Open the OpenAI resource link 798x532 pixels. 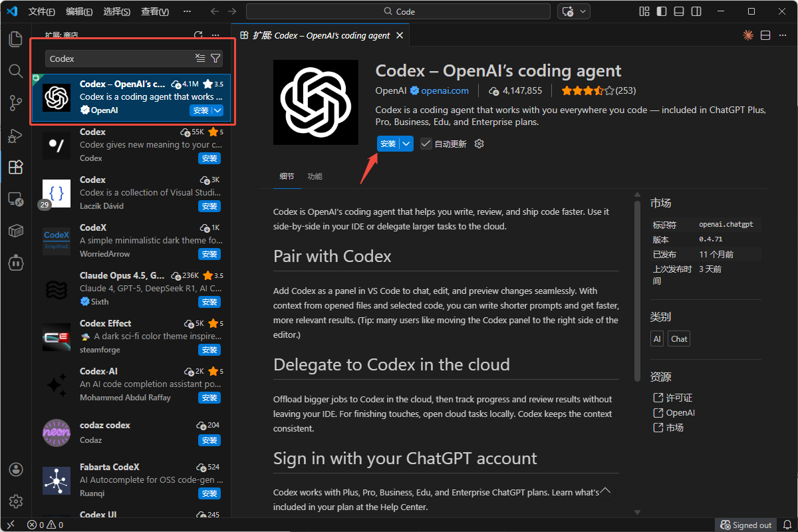pos(674,412)
